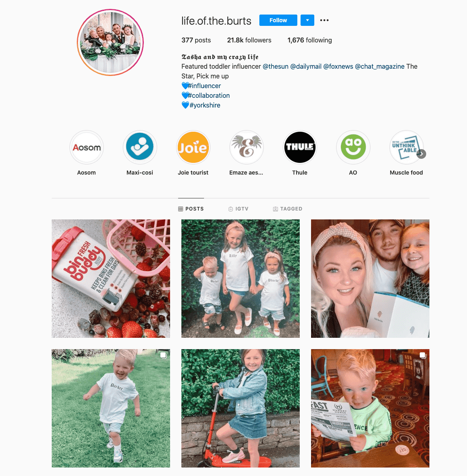Open the #yorkshire hashtag link

click(205, 105)
